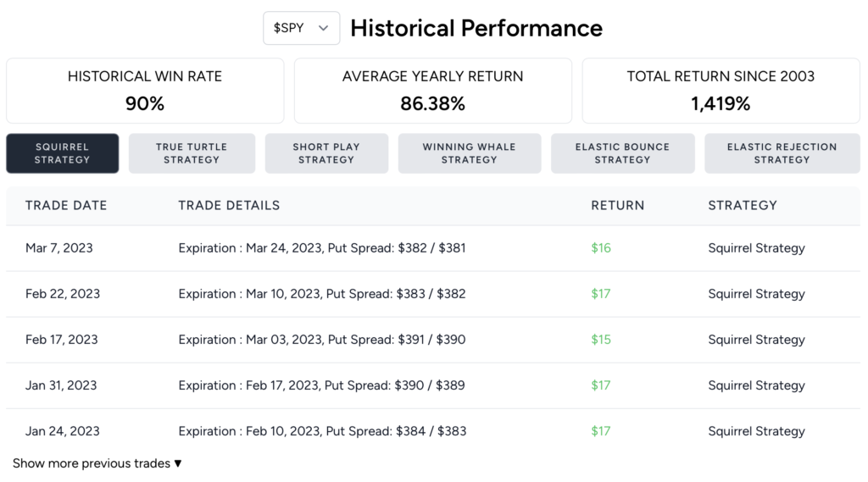Select the Squirrel Strategy tab
The width and height of the screenshot is (868, 482).
[x=63, y=153]
